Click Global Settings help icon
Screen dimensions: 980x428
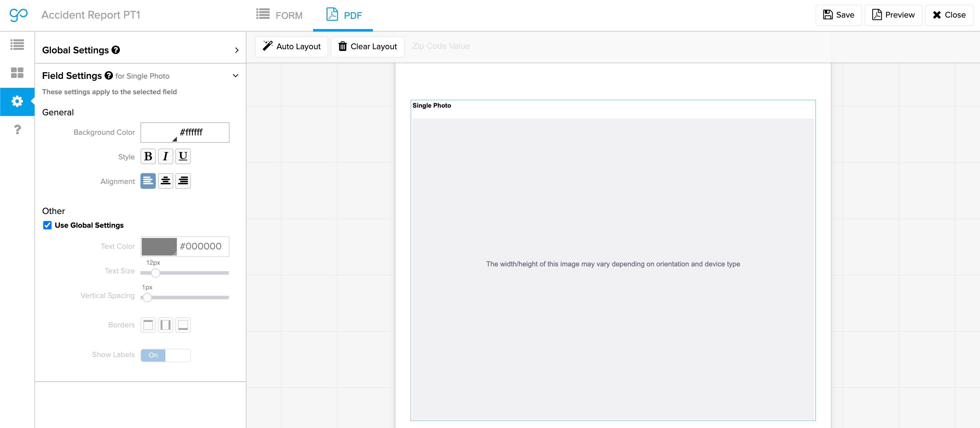[116, 50]
